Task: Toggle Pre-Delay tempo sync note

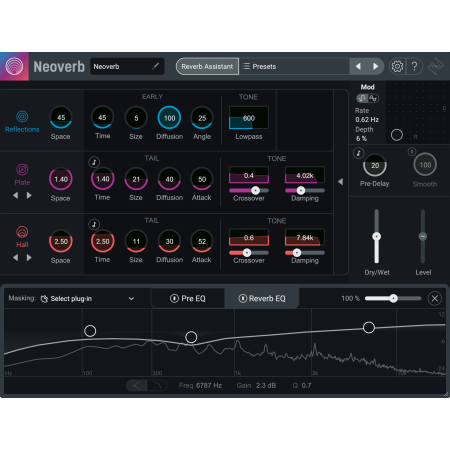Action: tap(359, 153)
